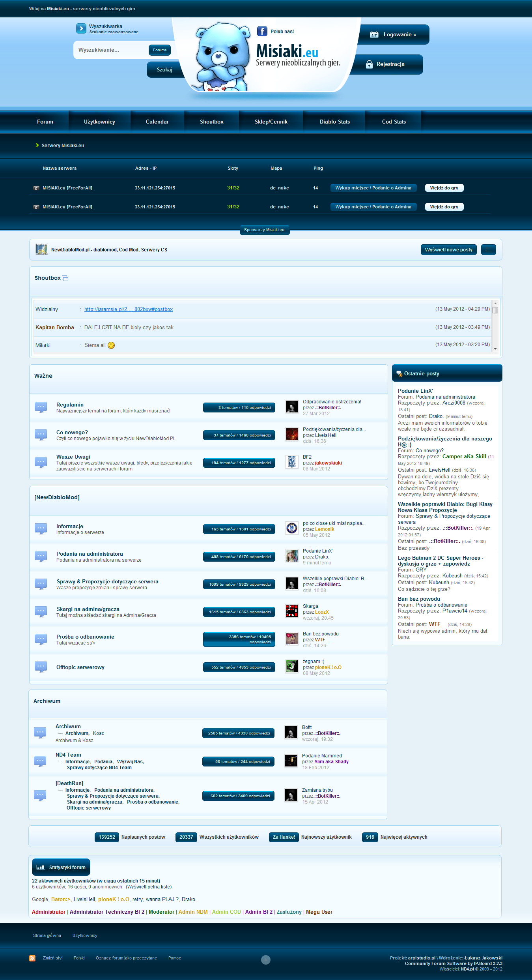532x980 pixels.
Task: Toggle sidebar with button beside Wyświetl nowe posty
Action: pos(489,250)
